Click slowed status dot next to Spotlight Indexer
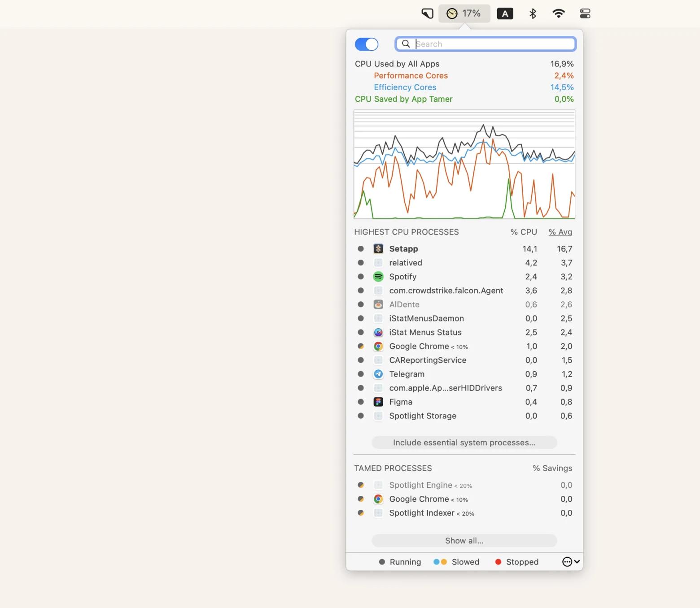The width and height of the screenshot is (700, 608). point(360,512)
